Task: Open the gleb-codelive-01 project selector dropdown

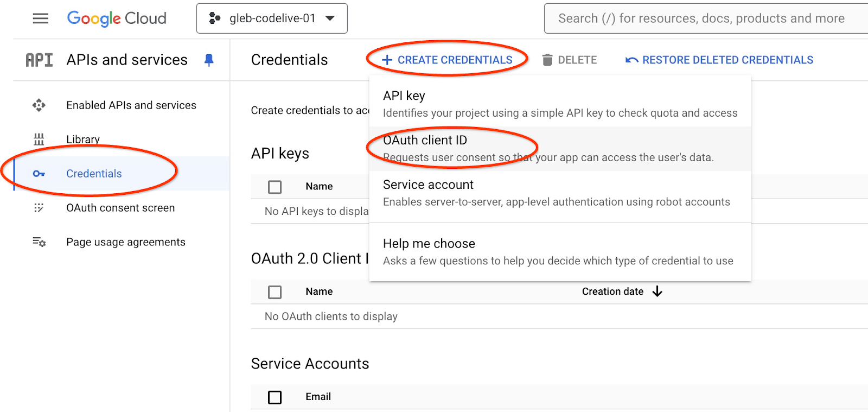Action: (272, 18)
